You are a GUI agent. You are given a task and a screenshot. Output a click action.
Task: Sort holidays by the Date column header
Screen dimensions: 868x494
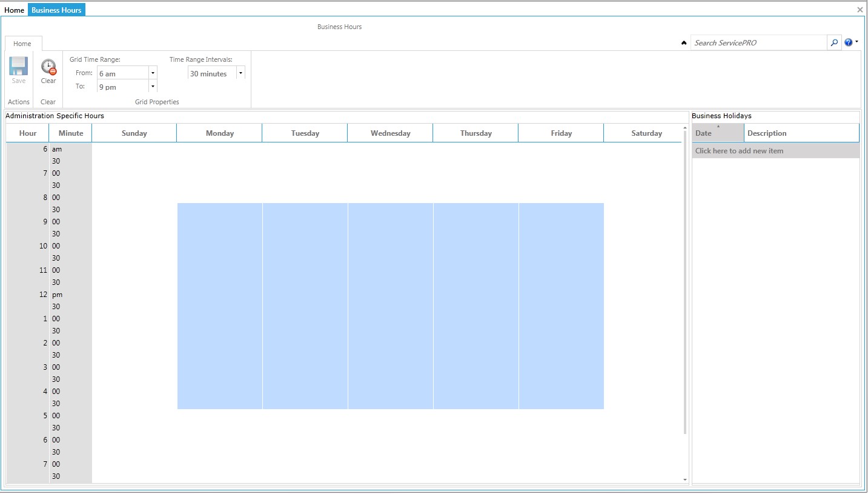point(718,133)
